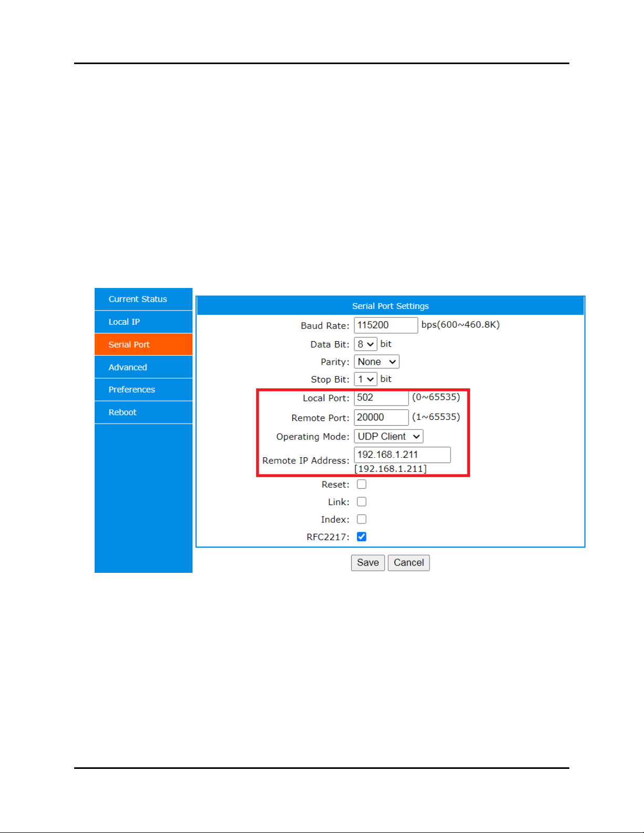Open the Current Status page

tap(143, 299)
